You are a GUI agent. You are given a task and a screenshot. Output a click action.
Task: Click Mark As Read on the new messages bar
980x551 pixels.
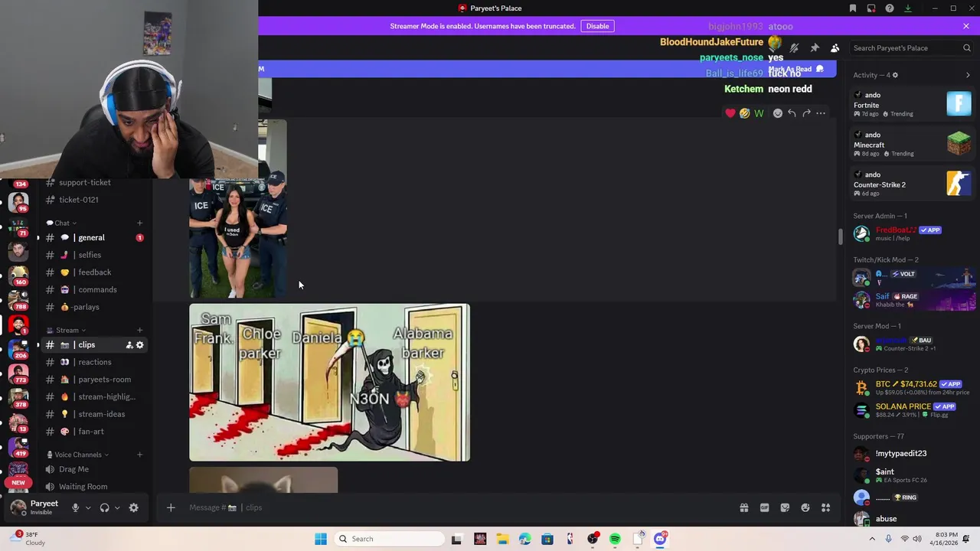pos(796,69)
